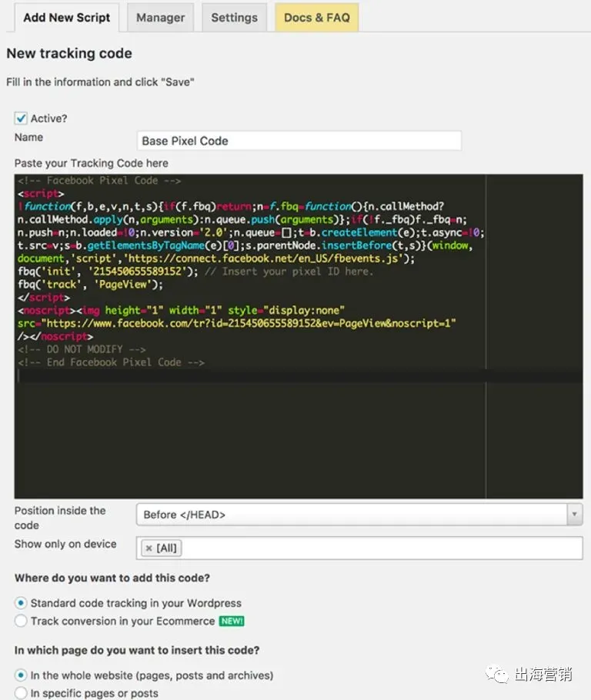Open the Settings tab
591x700 pixels.
click(235, 17)
